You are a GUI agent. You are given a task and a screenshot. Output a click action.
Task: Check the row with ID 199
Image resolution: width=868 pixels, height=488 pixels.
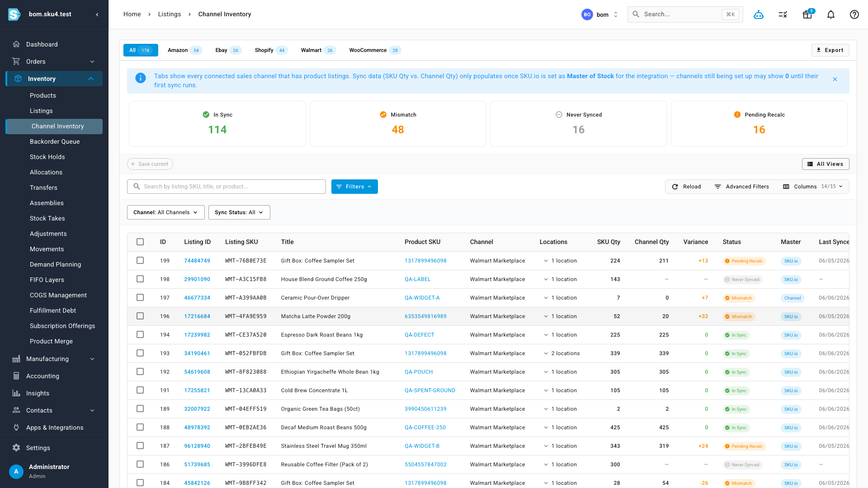coord(140,261)
